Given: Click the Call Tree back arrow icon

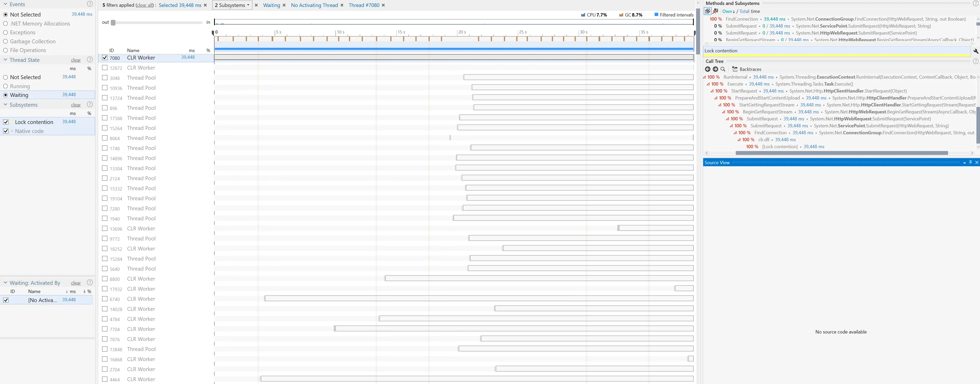Looking at the screenshot, I should click(707, 69).
